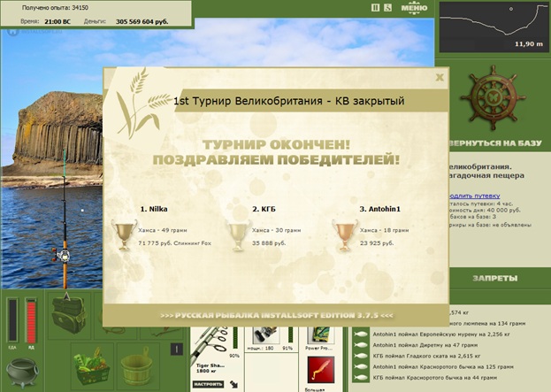Click money value '305 569 604 руб.'
This screenshot has width=551, height=392.
click(142, 21)
